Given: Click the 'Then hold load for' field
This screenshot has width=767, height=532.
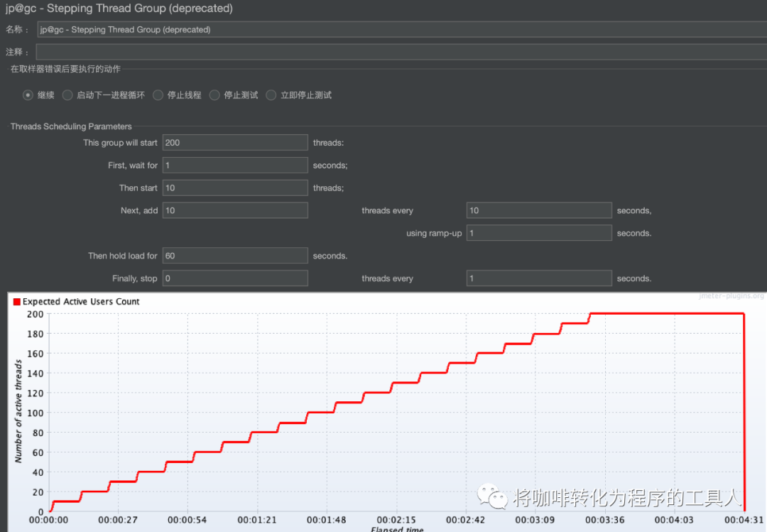Looking at the screenshot, I should click(x=235, y=256).
